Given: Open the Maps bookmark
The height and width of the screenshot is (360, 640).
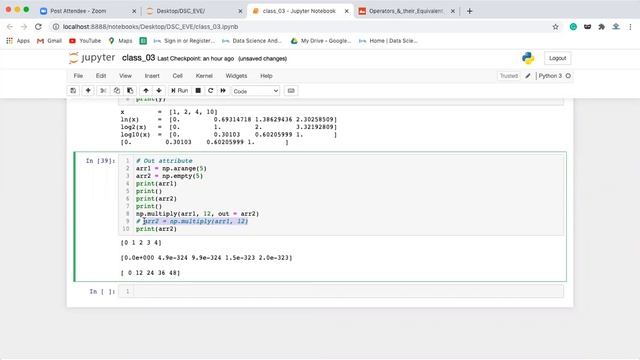Looking at the screenshot, I should pos(120,41).
